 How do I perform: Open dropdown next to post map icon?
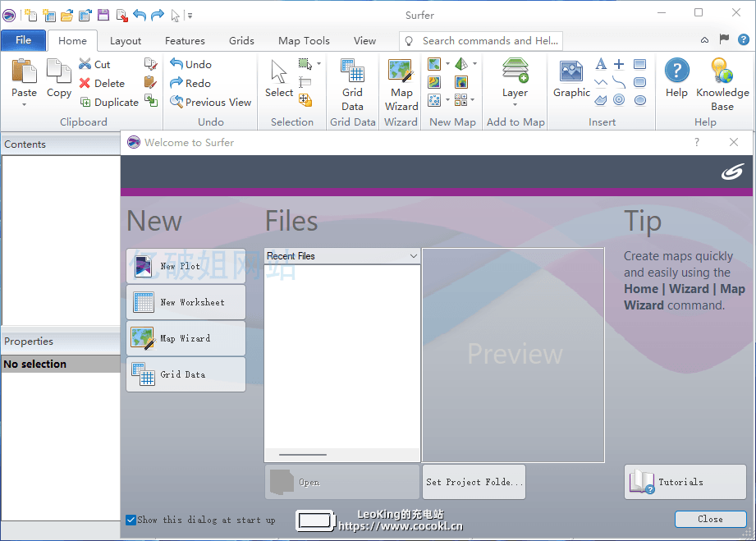(x=447, y=100)
